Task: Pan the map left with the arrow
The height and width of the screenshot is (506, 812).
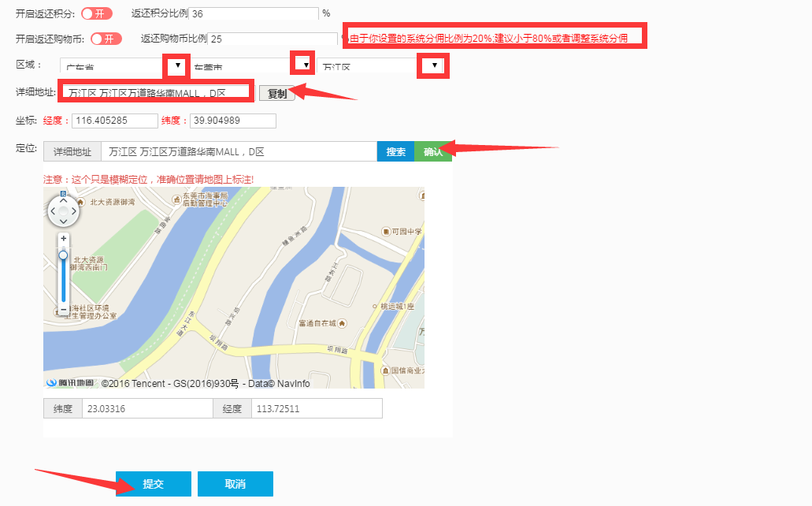Action: coord(53,211)
